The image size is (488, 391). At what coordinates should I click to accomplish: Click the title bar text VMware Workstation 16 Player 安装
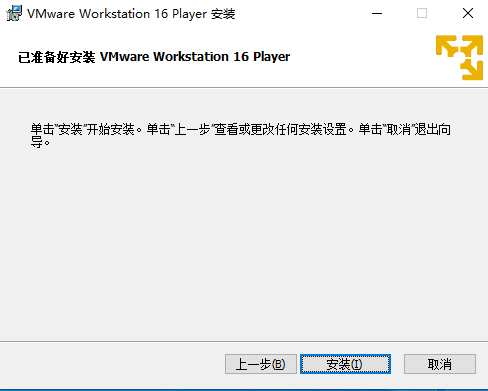[x=131, y=14]
